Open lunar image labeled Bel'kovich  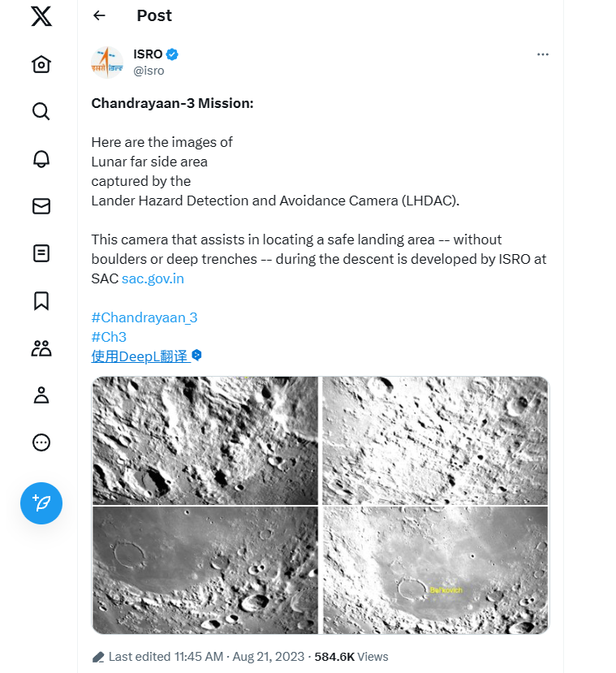(x=436, y=570)
